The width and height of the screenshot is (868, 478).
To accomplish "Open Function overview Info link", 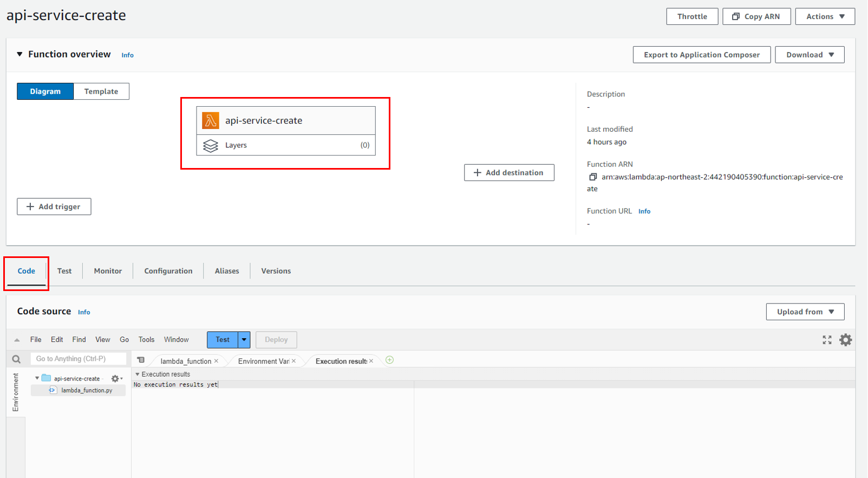I will coord(127,55).
